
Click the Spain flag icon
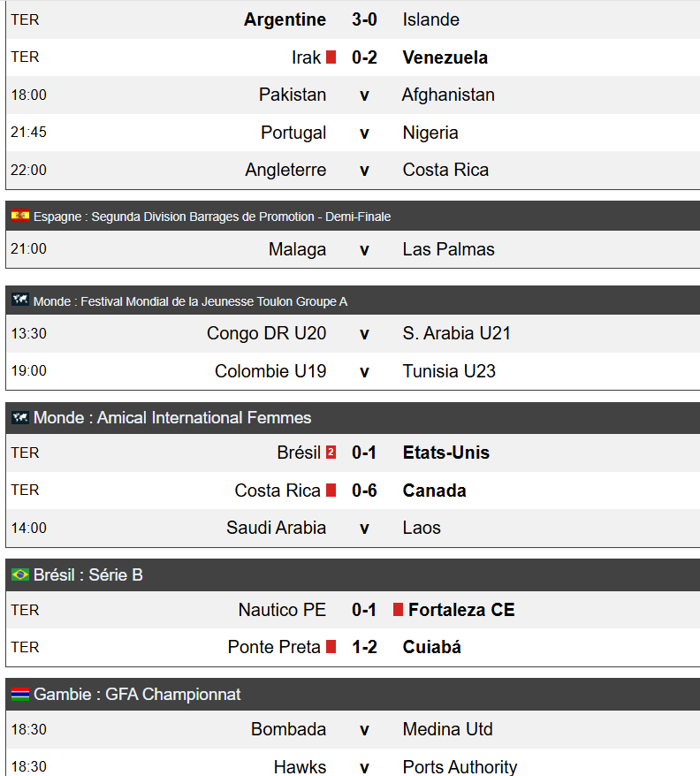tap(20, 216)
